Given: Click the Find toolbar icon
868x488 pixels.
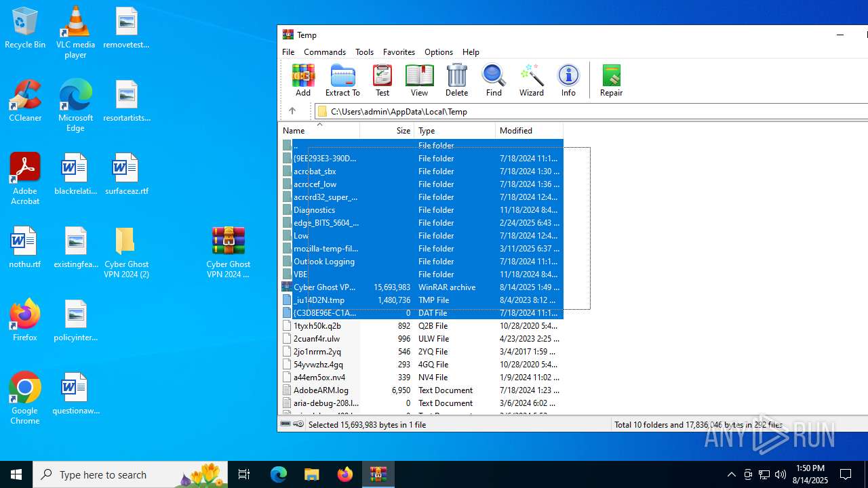Looking at the screenshot, I should coord(494,81).
